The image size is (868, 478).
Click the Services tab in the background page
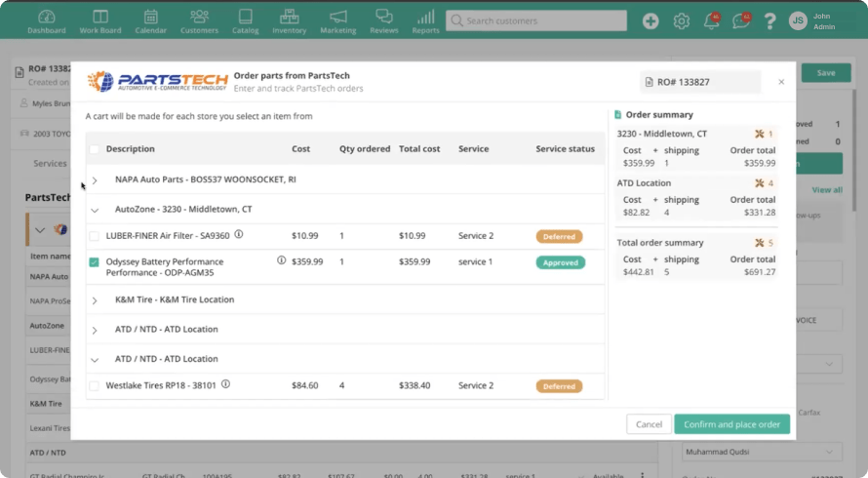[x=50, y=163]
